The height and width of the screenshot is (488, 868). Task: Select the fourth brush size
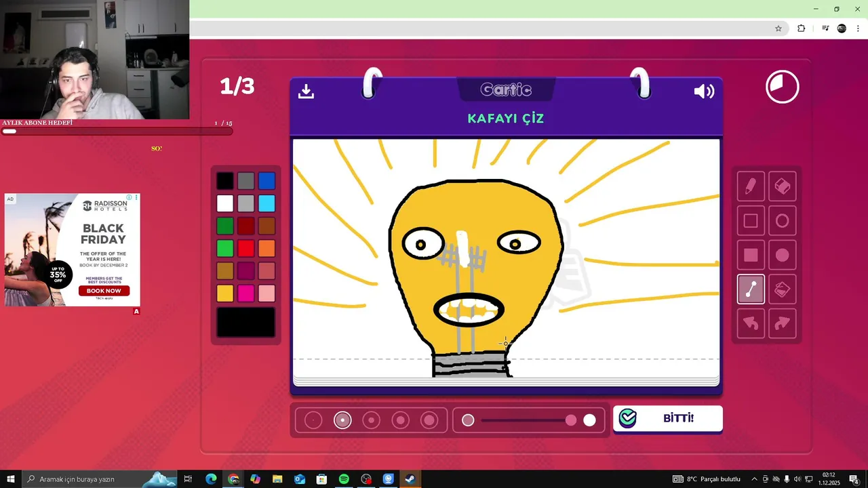401,420
